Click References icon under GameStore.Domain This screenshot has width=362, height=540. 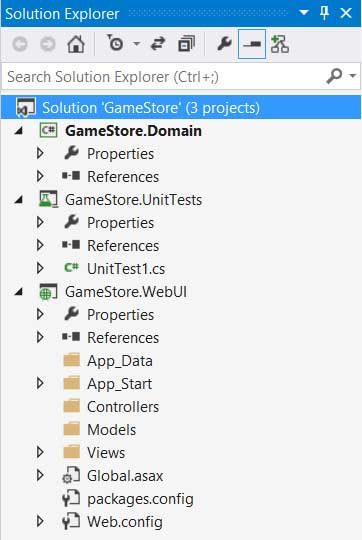[71, 176]
